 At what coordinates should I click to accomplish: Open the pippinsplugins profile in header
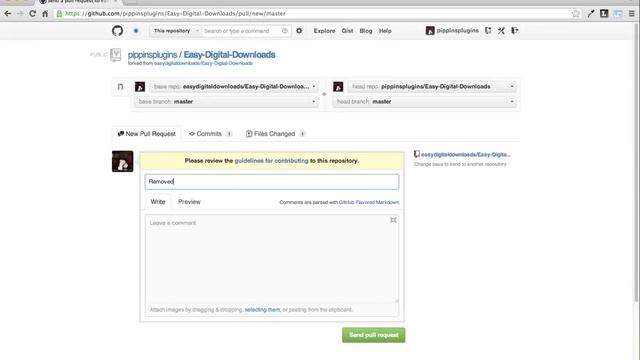(452, 31)
